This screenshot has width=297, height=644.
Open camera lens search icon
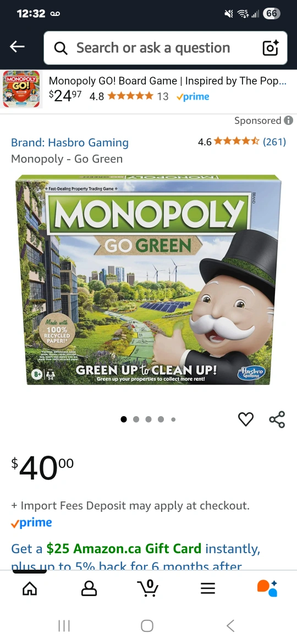click(x=271, y=48)
